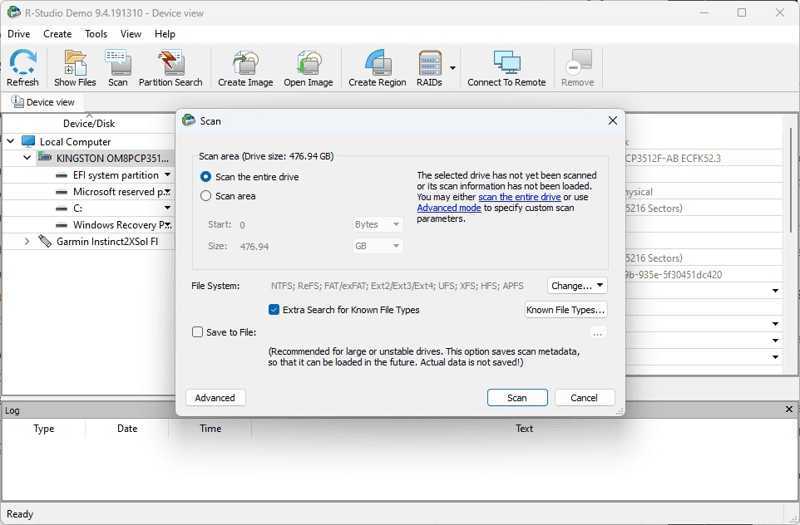Image resolution: width=800 pixels, height=525 pixels.
Task: Click the Garmin Instinct2XSol device icon
Action: 45,241
